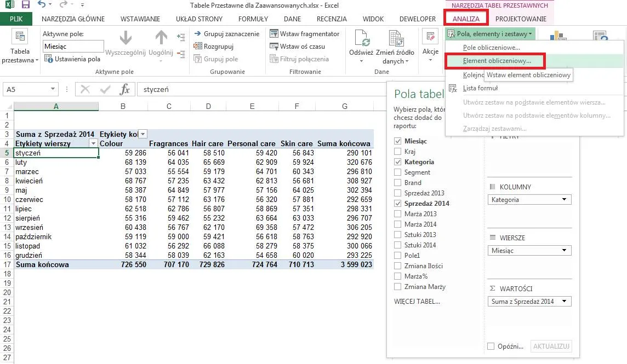This screenshot has width=627, height=364.
Task: Click Lista formuł menu entry
Action: click(x=480, y=88)
